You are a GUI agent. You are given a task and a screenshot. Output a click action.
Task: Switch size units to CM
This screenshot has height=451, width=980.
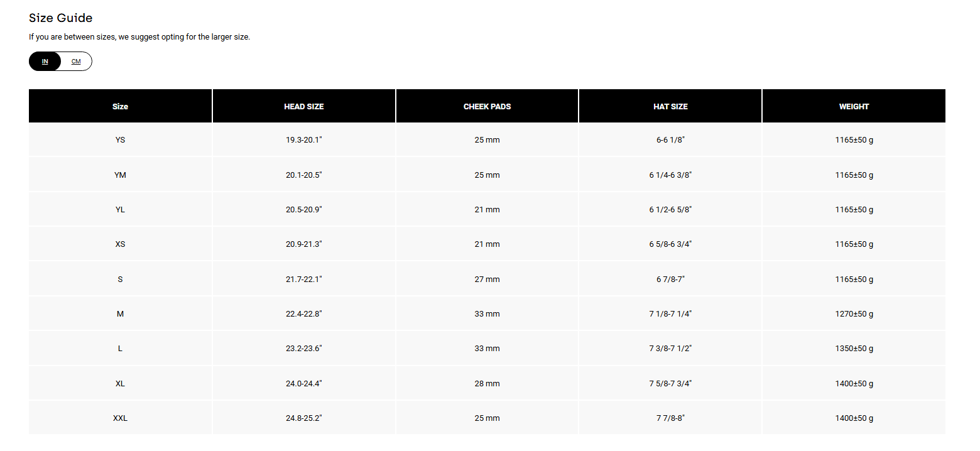click(x=76, y=62)
